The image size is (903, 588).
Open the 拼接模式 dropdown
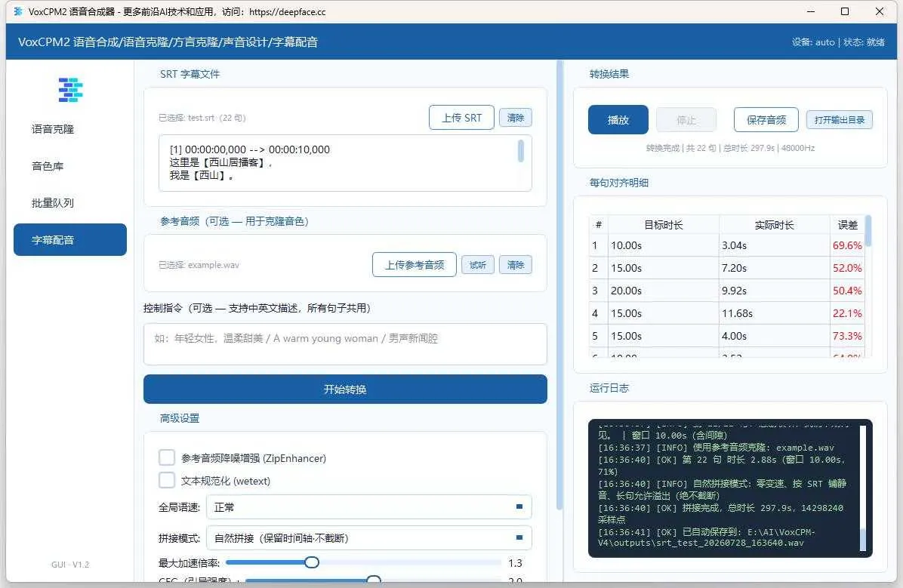click(x=368, y=538)
